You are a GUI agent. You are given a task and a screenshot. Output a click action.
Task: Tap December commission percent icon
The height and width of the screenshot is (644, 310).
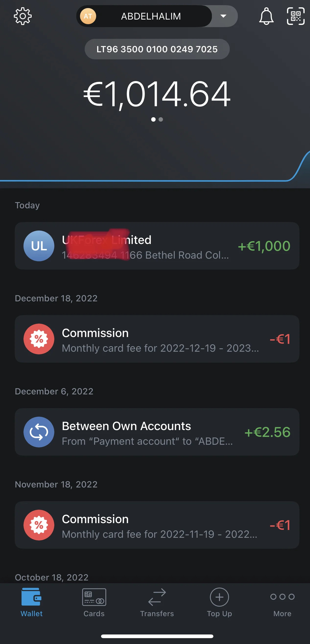tap(39, 339)
